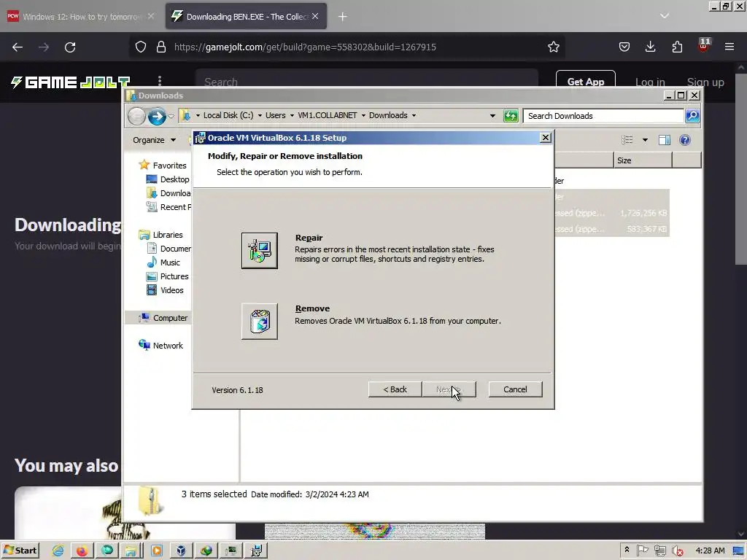This screenshot has width=747, height=560.
Task: Open Explorer help icon
Action: coord(684,139)
